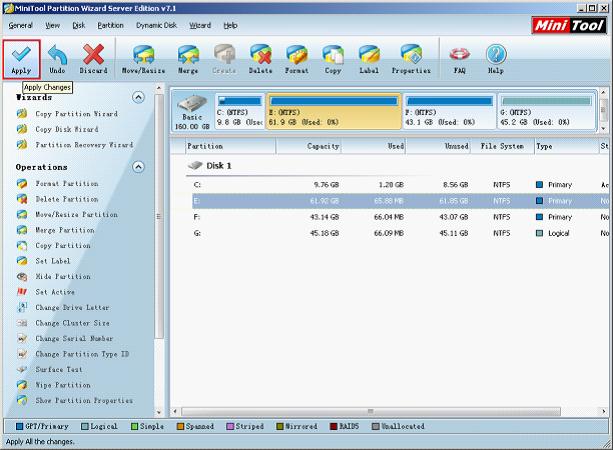Viewport: 613px width, 450px height.
Task: Click the horizontal scrollbar under partition list
Action: click(371, 411)
